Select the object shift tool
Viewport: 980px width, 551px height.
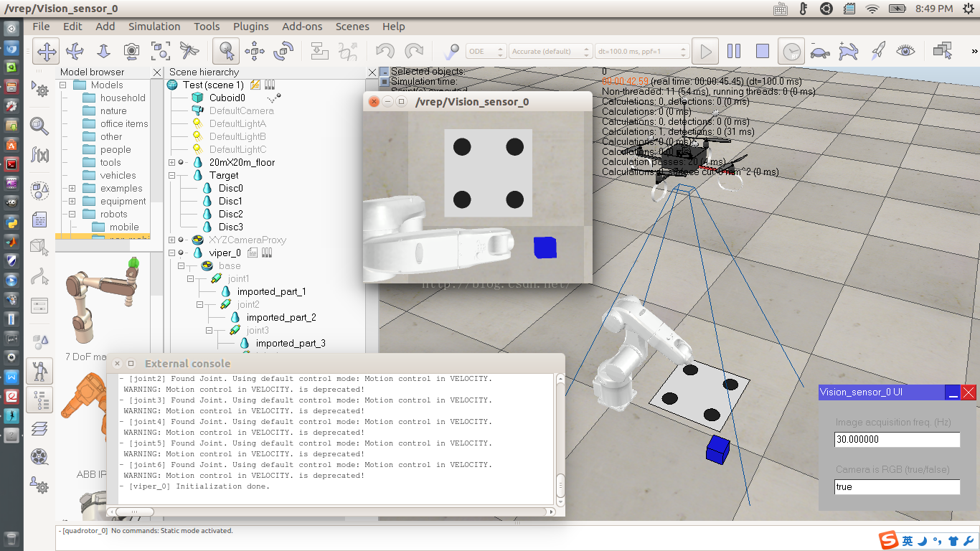pyautogui.click(x=255, y=51)
